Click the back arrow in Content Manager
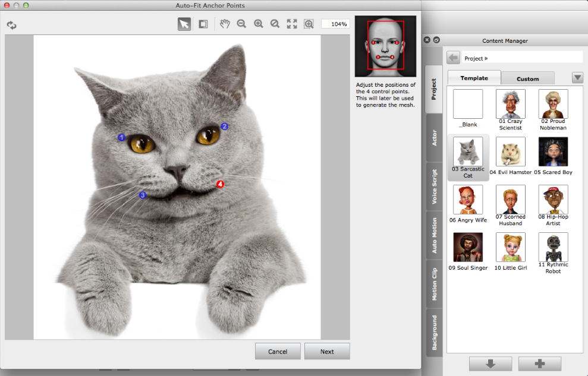 point(453,58)
